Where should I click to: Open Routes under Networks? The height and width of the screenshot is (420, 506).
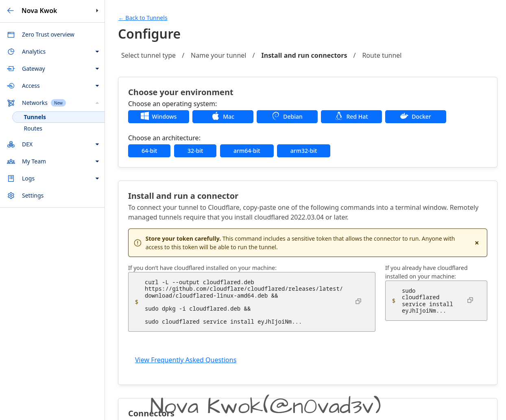(33, 128)
